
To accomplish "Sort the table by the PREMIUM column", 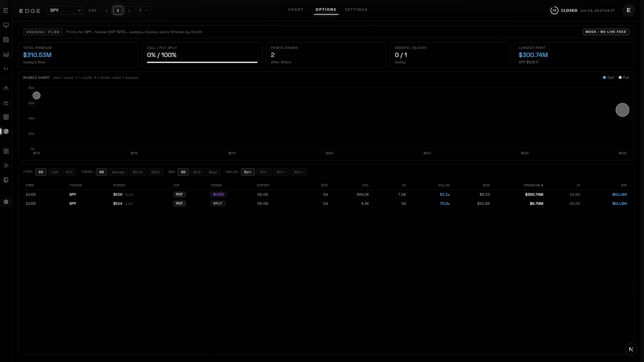I will (x=533, y=185).
